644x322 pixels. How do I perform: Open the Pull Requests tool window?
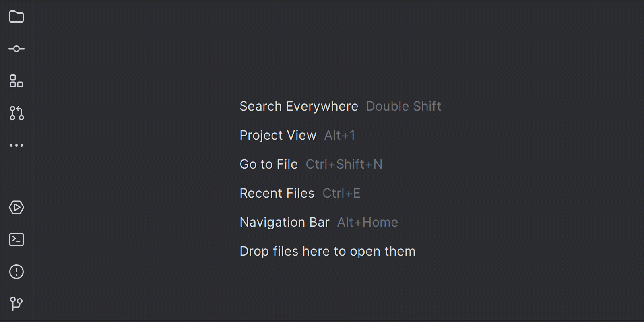point(16,114)
